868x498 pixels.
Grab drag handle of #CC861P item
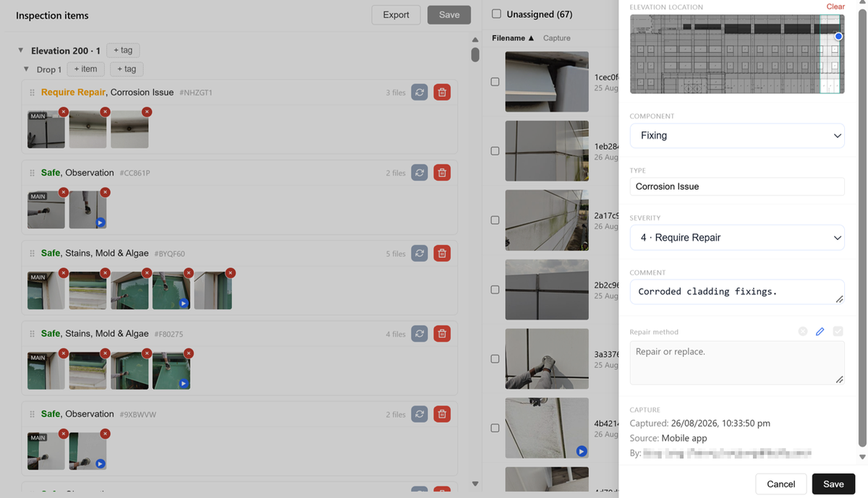[32, 173]
